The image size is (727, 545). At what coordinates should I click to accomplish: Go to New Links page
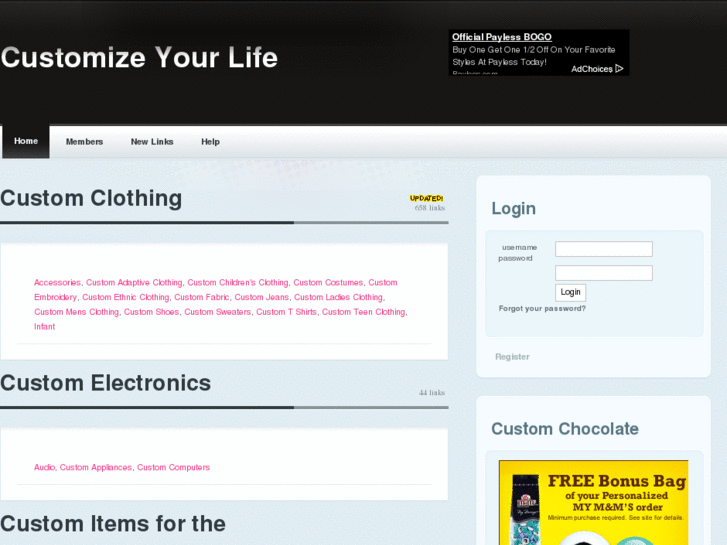[152, 141]
